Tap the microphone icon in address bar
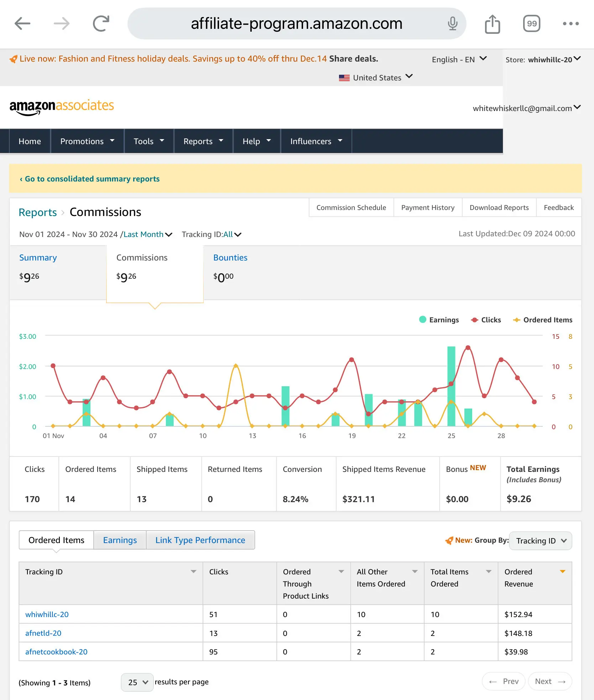The image size is (594, 700). 453,23
